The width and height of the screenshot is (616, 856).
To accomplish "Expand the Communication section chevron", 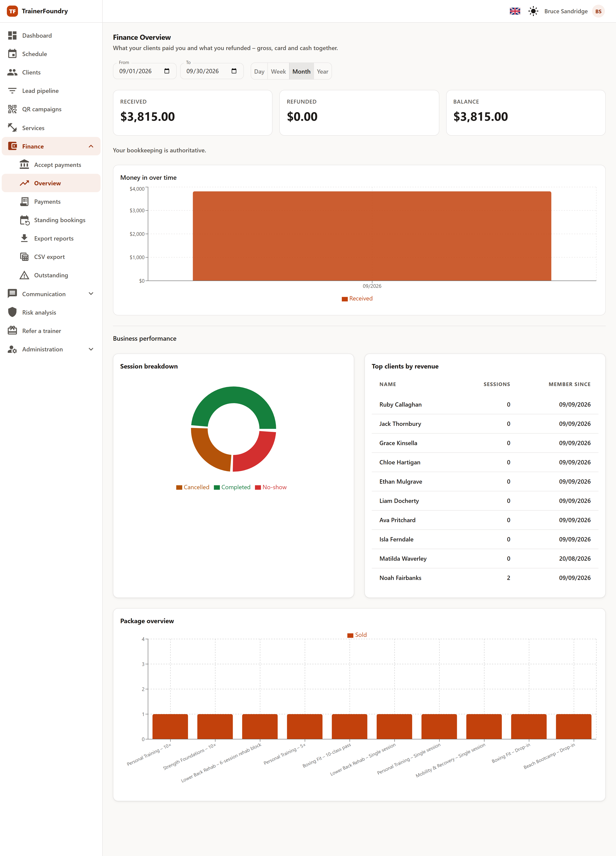I will coord(91,294).
